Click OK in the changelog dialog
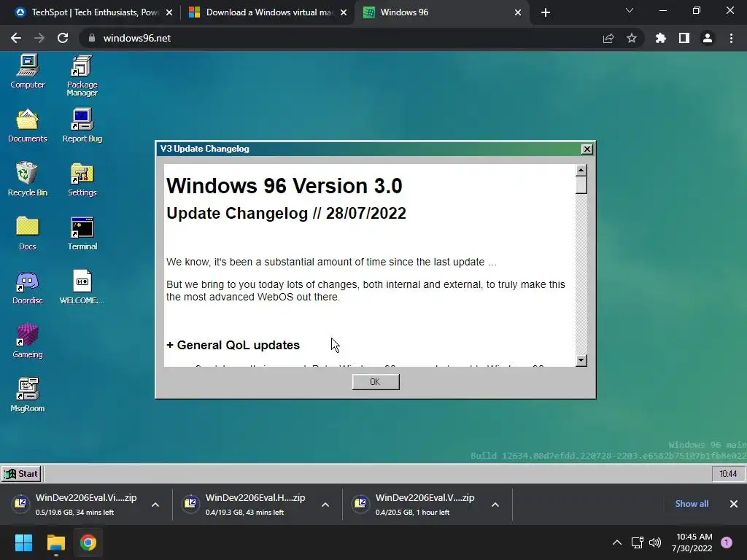The height and width of the screenshot is (560, 747). pyautogui.click(x=376, y=382)
